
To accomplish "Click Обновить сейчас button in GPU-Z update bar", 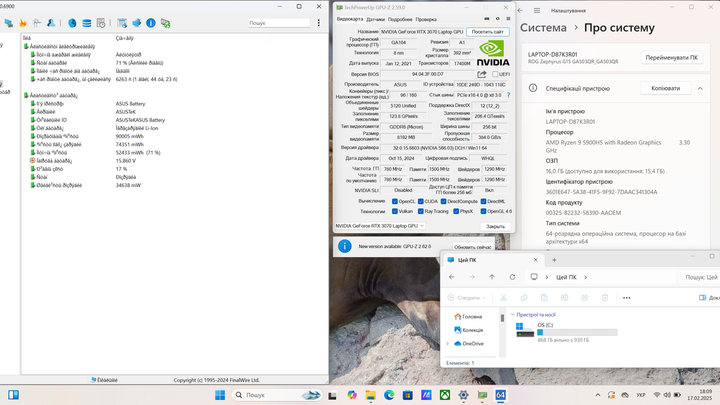I will [x=472, y=247].
